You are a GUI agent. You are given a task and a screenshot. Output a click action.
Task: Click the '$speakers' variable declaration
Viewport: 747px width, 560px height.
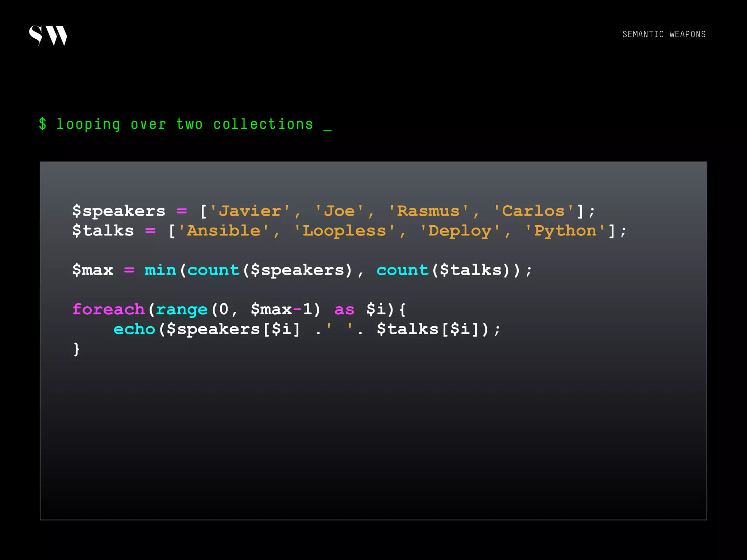click(x=119, y=211)
